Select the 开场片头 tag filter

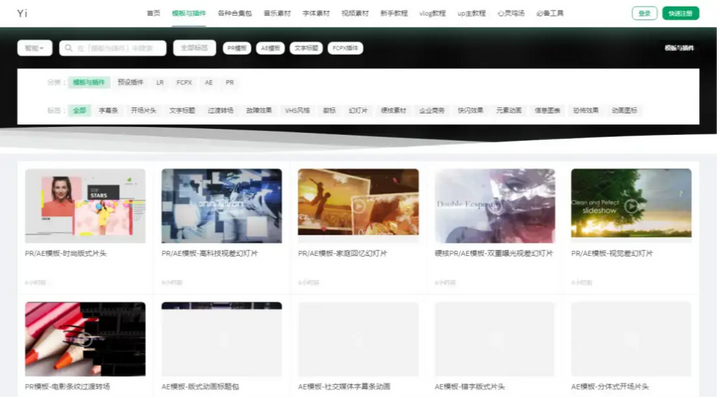click(143, 111)
